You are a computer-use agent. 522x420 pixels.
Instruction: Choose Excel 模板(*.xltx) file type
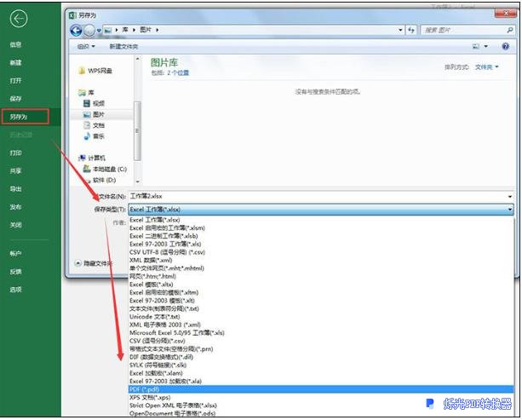pyautogui.click(x=321, y=285)
